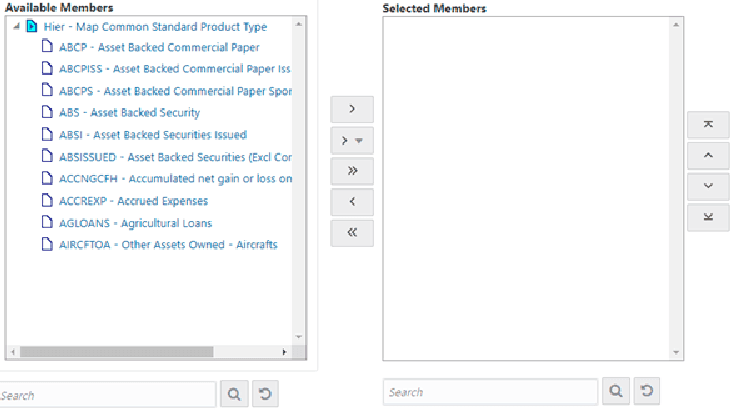The image size is (737, 416).
Task: Move selected member to bottom of list
Action: point(708,217)
